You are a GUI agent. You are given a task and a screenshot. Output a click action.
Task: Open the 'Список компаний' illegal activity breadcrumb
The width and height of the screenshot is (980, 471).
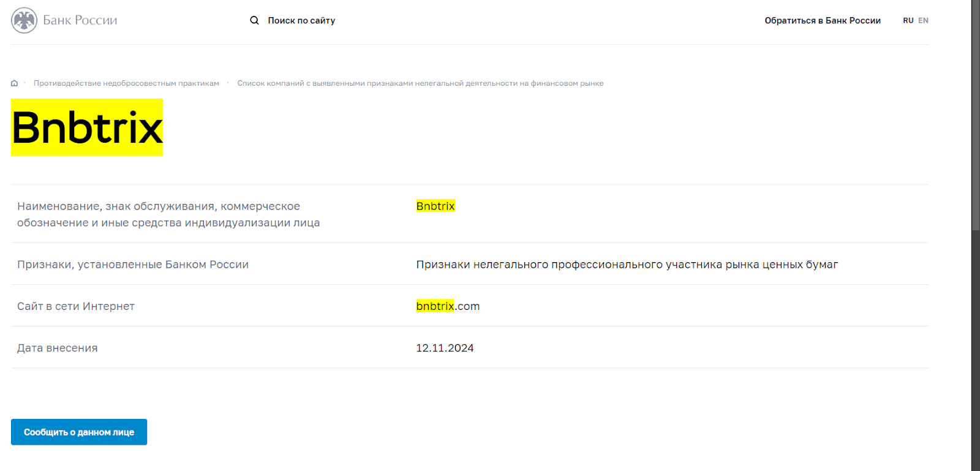pos(420,83)
